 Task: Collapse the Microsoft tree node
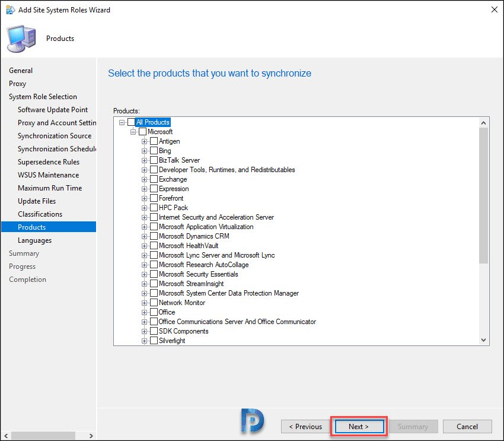coord(133,132)
